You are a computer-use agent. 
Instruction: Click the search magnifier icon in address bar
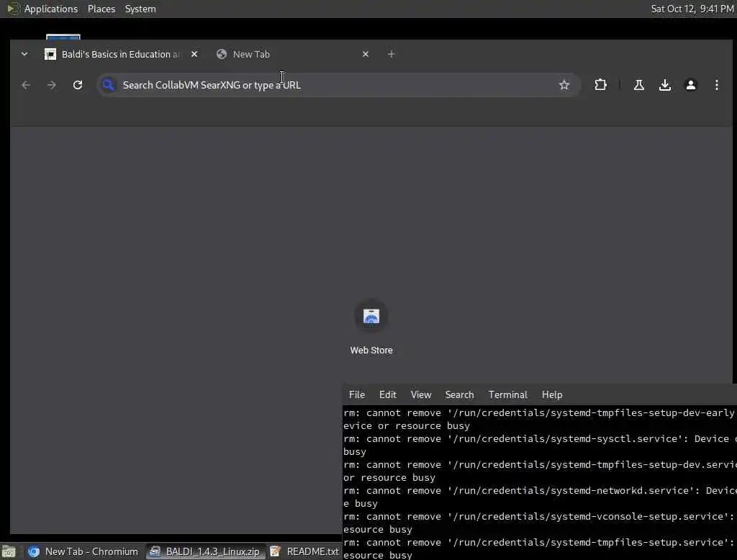click(x=108, y=85)
